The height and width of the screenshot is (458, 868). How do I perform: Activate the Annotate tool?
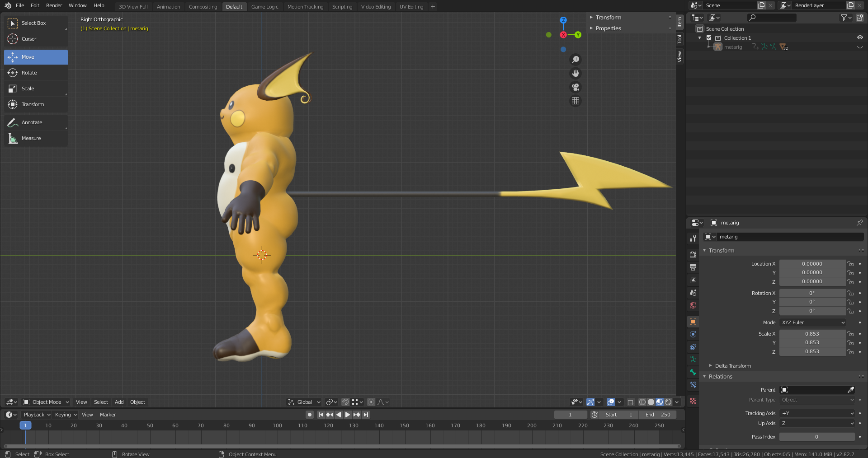click(36, 122)
